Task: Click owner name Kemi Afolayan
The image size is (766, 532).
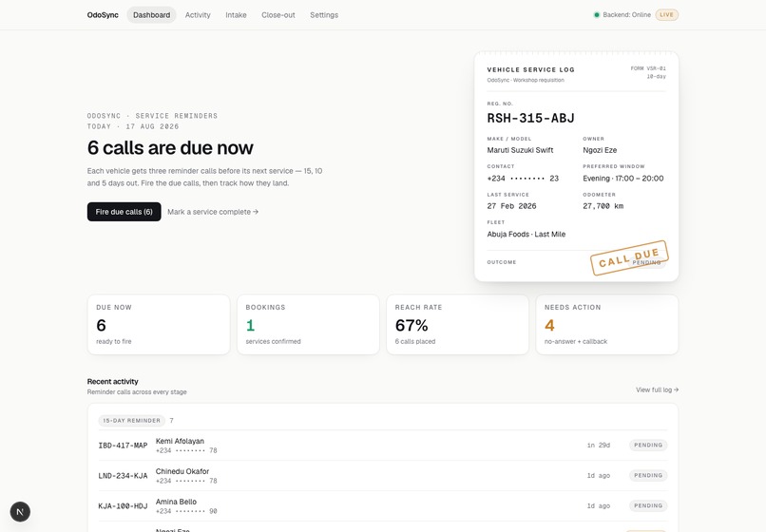Action: pyautogui.click(x=180, y=441)
